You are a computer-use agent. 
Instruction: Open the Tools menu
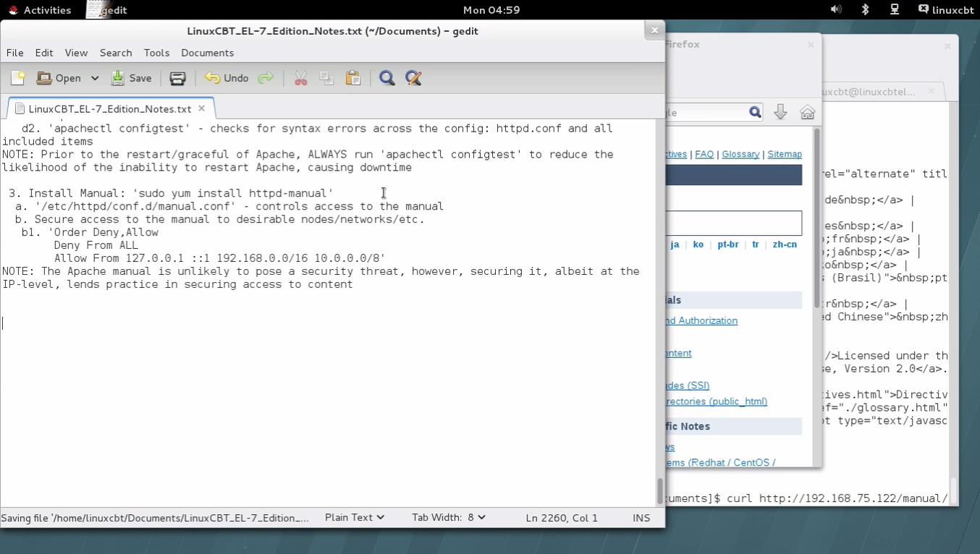(156, 53)
